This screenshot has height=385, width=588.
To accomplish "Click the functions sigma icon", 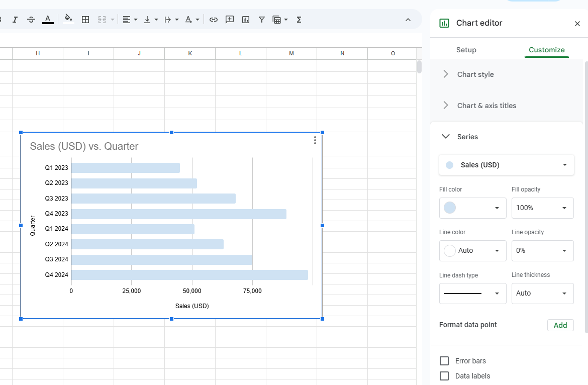I will (x=299, y=20).
